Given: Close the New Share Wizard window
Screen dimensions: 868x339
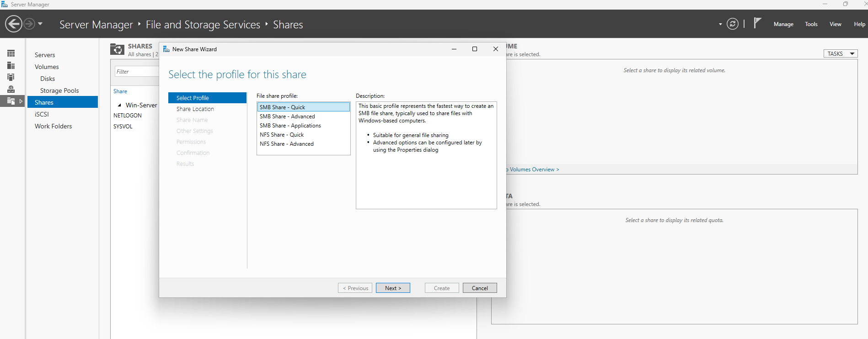Looking at the screenshot, I should pos(496,49).
